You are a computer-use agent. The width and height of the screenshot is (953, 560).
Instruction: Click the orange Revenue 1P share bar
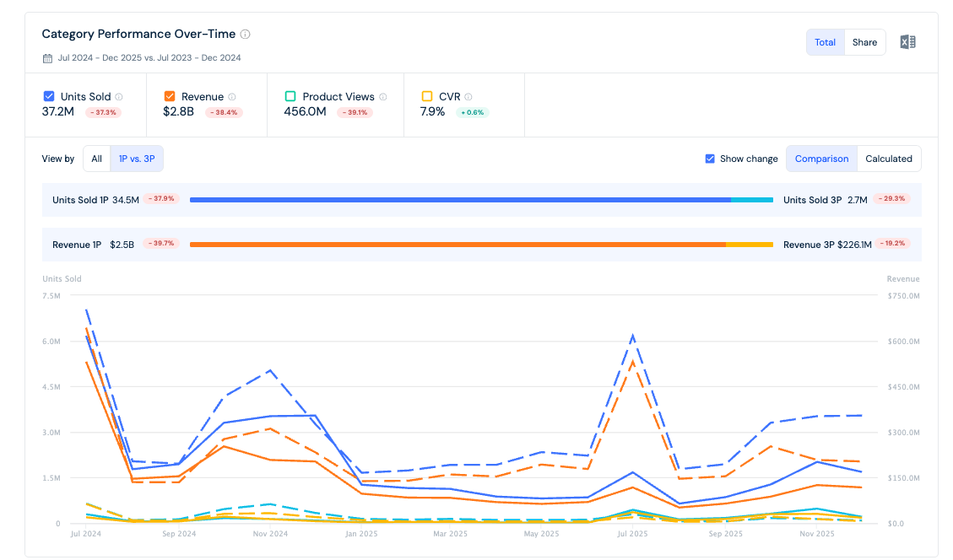tap(458, 245)
